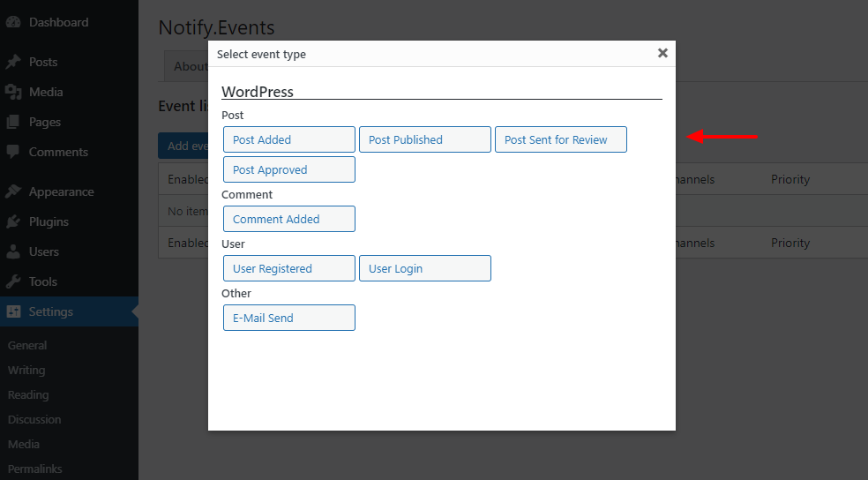Image resolution: width=868 pixels, height=480 pixels.
Task: Open the Permalinks settings submenu link
Action: [x=35, y=469]
